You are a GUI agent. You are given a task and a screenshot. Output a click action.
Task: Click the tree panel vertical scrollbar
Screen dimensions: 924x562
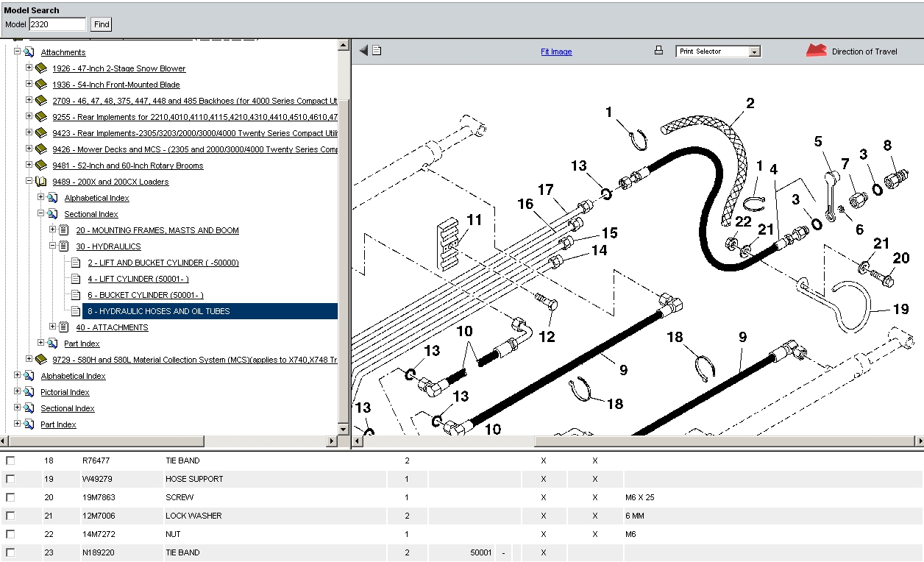pyautogui.click(x=343, y=257)
